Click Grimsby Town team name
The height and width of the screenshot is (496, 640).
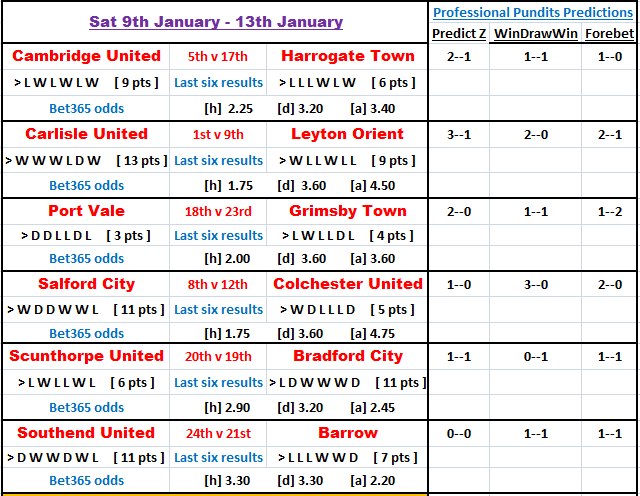point(348,211)
